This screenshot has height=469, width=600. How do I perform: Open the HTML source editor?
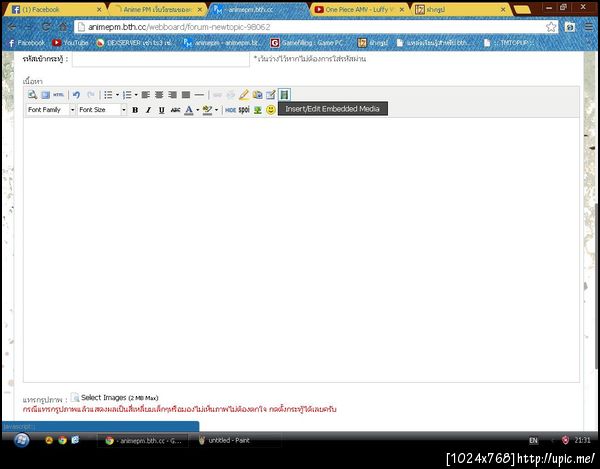point(59,95)
